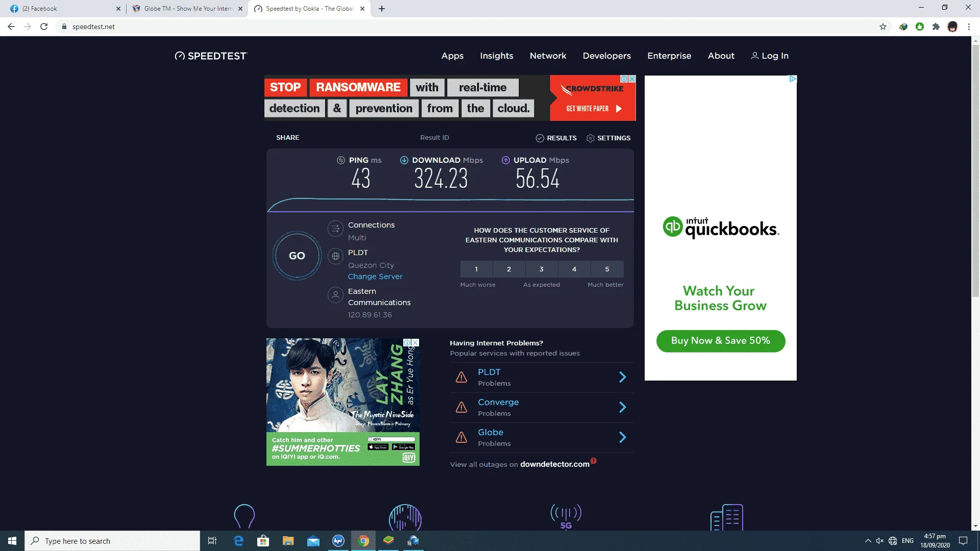The height and width of the screenshot is (551, 980).
Task: Rate customer service 3, as expected
Action: (542, 269)
